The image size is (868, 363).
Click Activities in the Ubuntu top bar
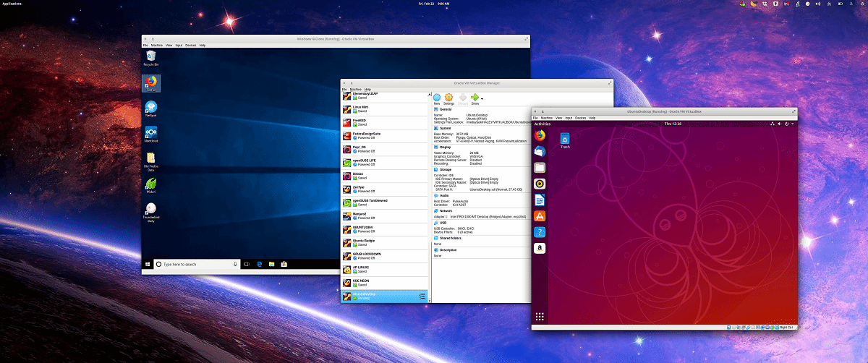click(x=542, y=124)
